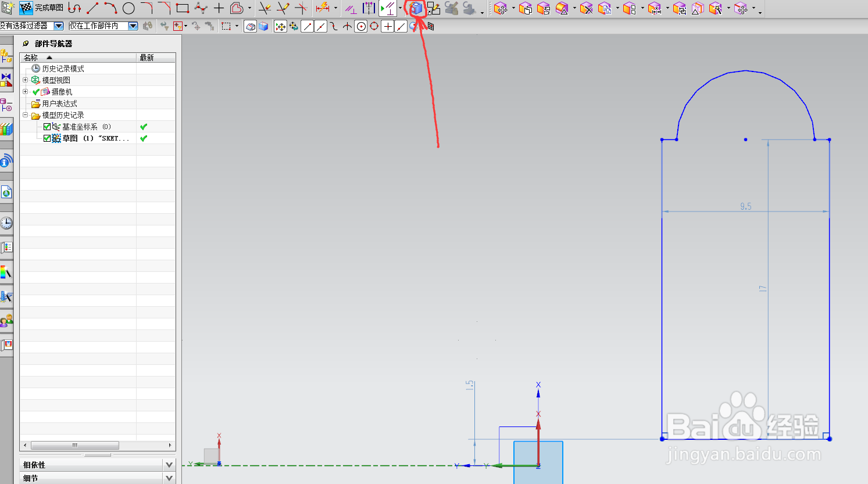The width and height of the screenshot is (868, 484).
Task: Click the circled Orient View to Sketch icon
Action: [x=416, y=8]
